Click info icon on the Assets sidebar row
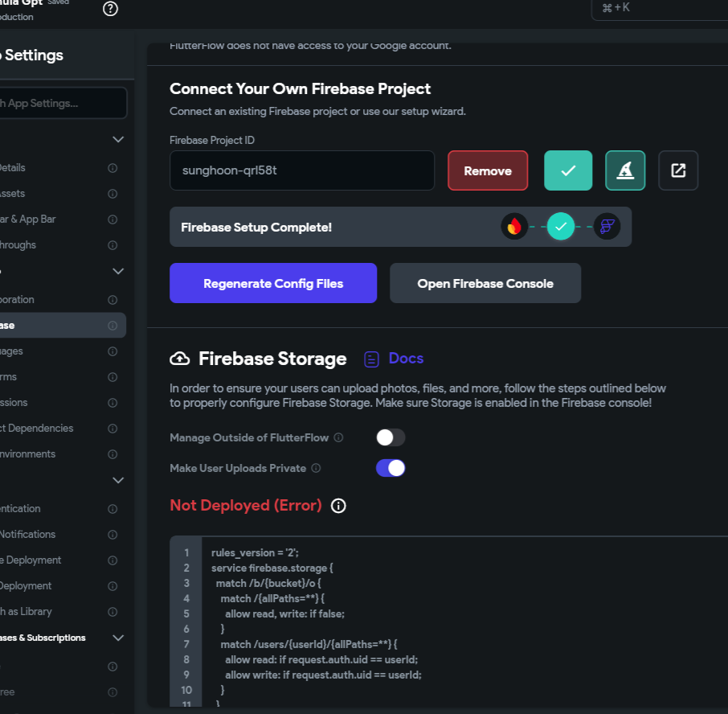The image size is (728, 714). [x=112, y=194]
